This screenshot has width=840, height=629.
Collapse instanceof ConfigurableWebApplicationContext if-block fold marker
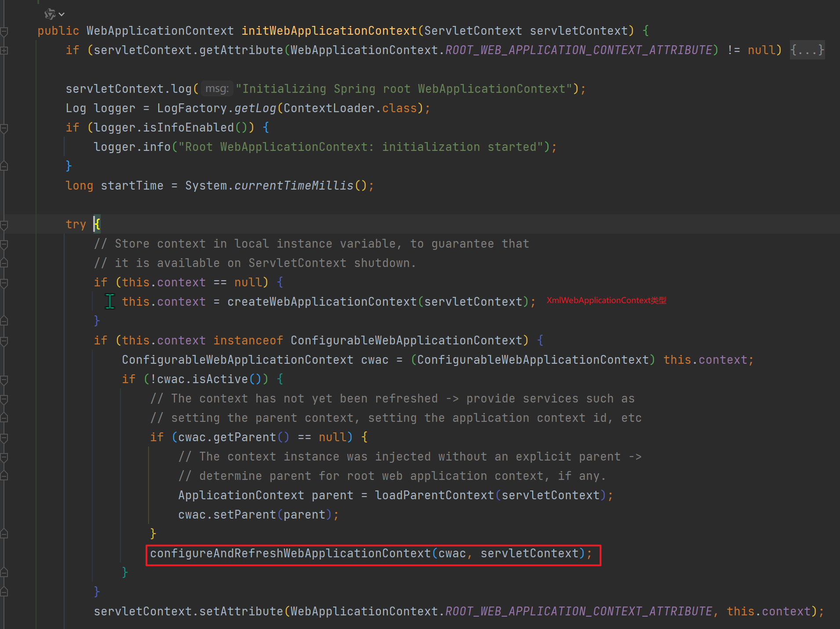4,341
